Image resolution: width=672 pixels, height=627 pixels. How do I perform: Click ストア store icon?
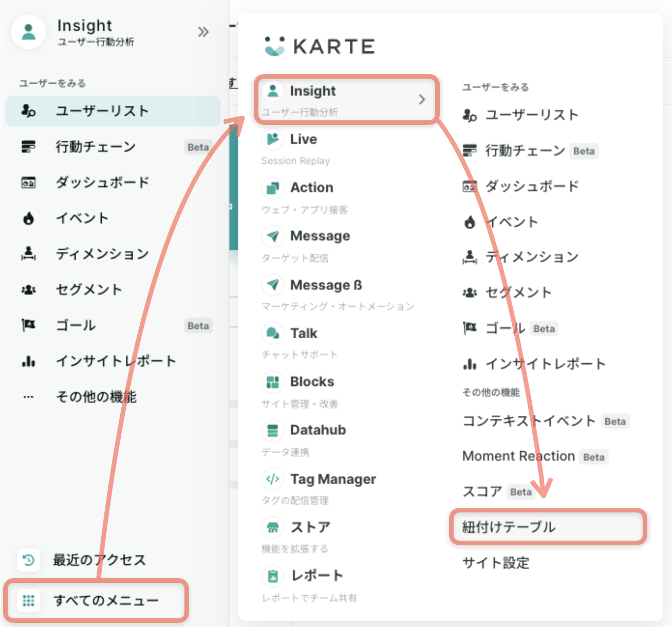click(273, 527)
